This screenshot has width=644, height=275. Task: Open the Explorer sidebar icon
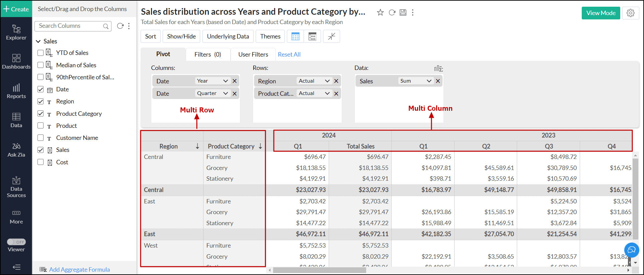16,32
